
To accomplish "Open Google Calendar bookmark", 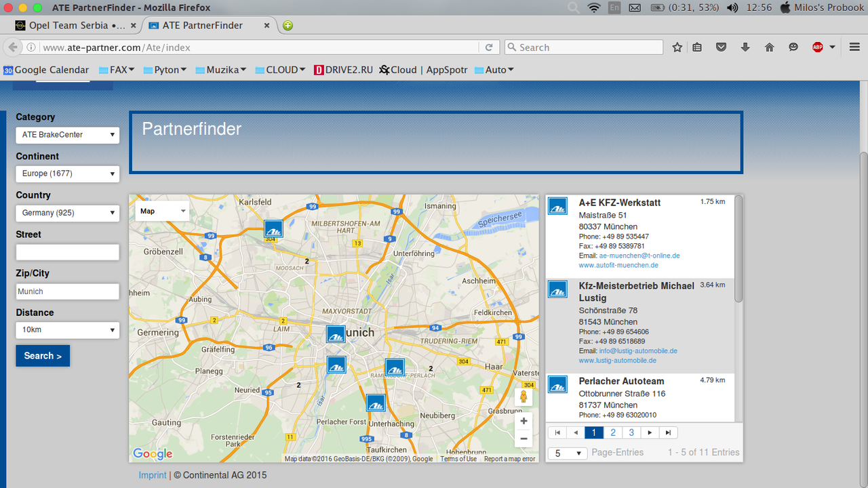I will (46, 70).
